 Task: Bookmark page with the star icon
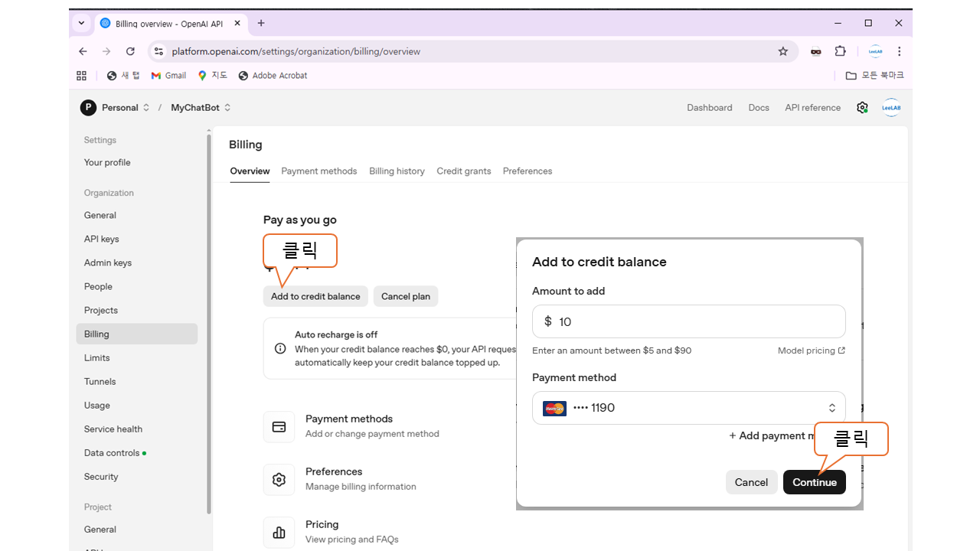(x=782, y=51)
